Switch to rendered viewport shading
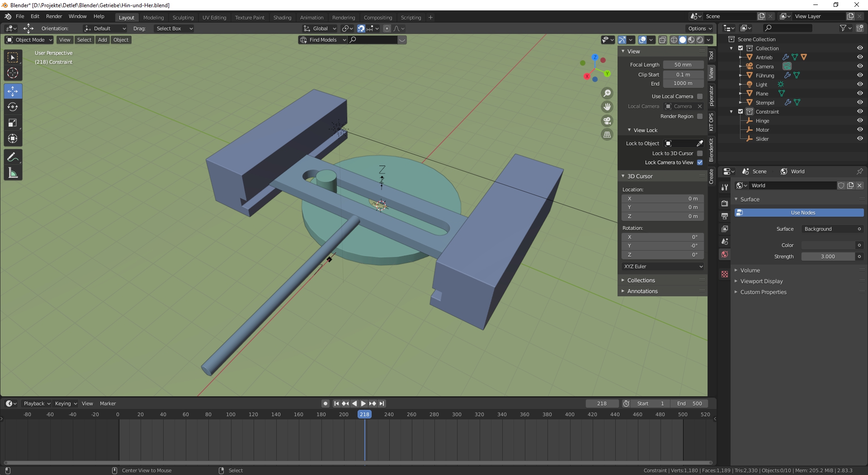 tap(699, 40)
